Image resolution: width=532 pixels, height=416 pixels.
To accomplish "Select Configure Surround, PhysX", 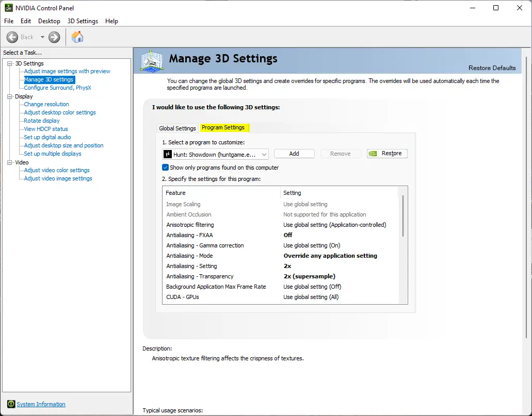I will (57, 88).
